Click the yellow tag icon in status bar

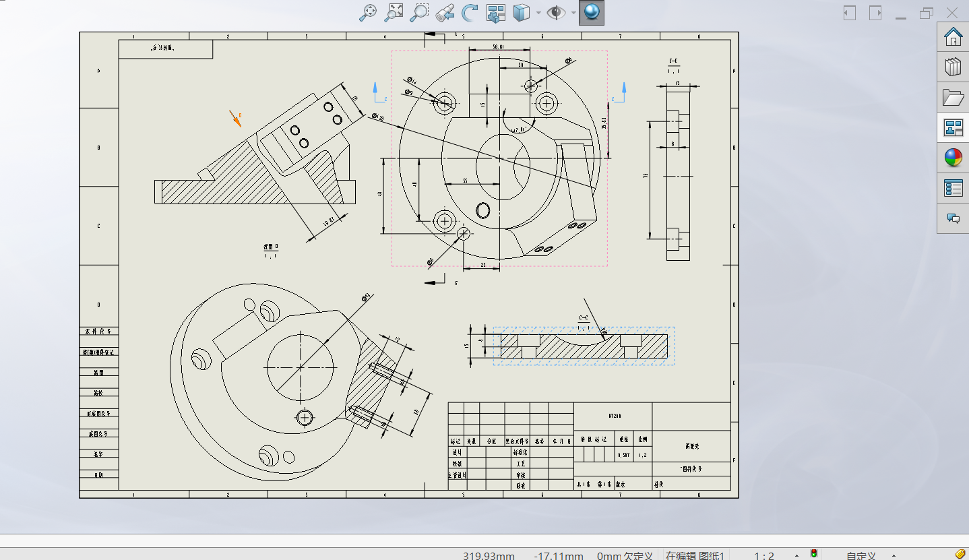(960, 553)
